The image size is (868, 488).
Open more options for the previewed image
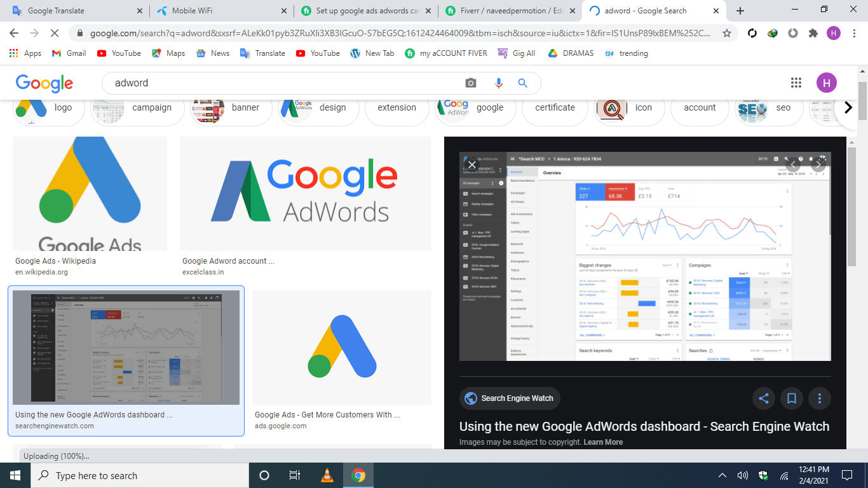pos(820,398)
